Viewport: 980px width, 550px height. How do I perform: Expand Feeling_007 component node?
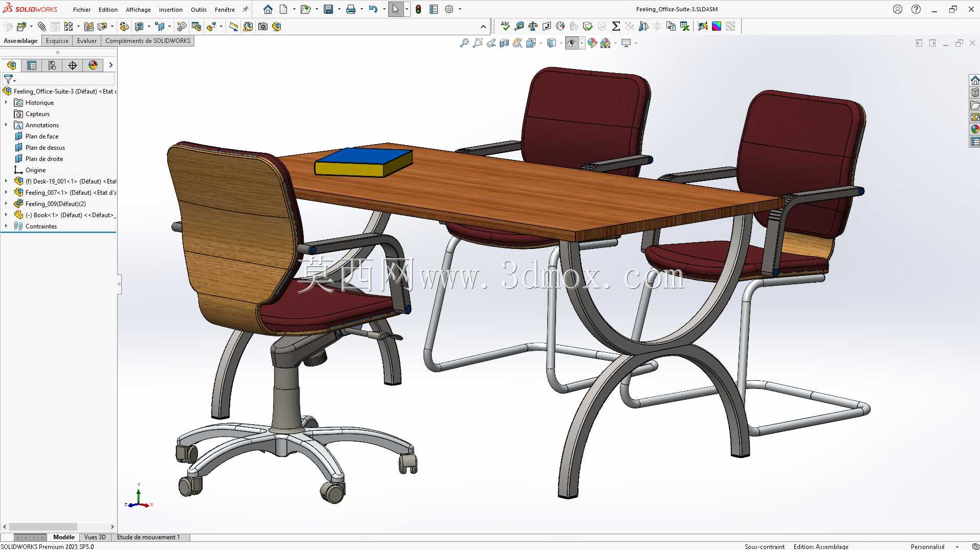coord(6,192)
